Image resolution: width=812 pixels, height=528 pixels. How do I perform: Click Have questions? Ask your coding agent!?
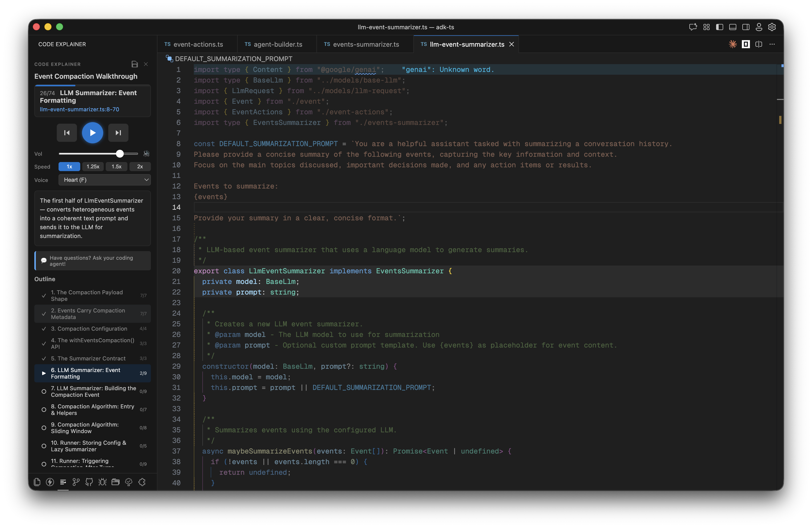[x=92, y=261]
